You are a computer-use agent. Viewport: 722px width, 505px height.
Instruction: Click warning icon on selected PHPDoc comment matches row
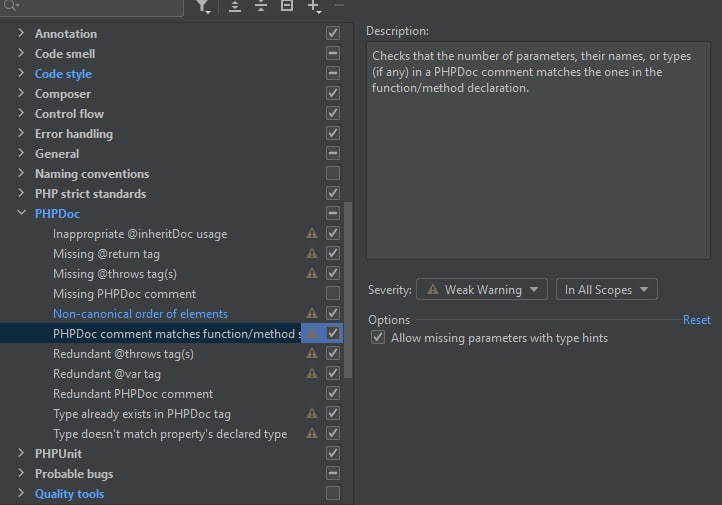coord(312,333)
